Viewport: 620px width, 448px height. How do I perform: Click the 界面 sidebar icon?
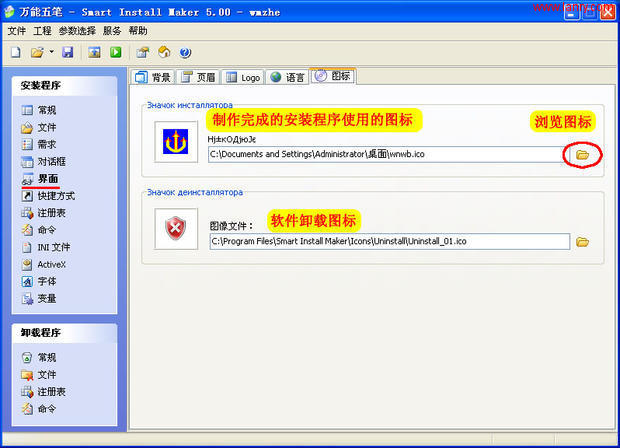[x=27, y=179]
